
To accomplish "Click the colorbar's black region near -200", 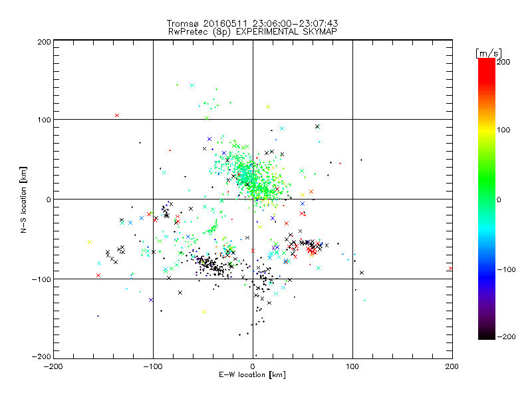I will click(487, 334).
